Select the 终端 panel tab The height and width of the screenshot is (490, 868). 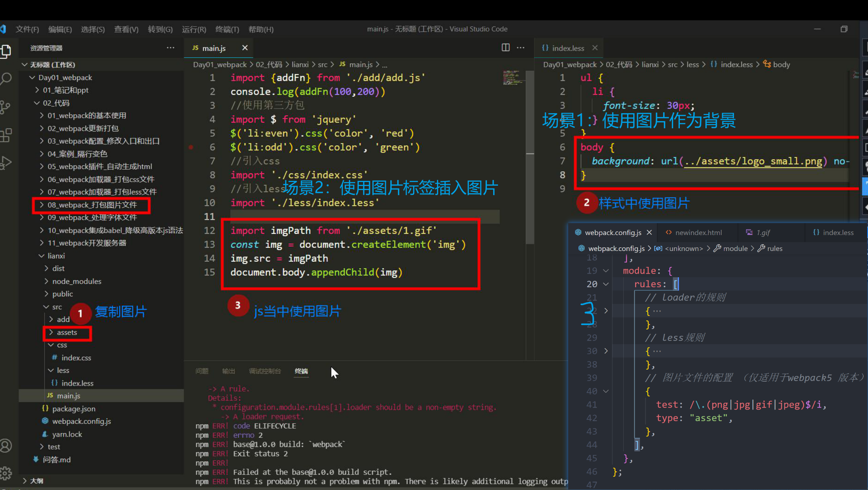click(x=301, y=371)
